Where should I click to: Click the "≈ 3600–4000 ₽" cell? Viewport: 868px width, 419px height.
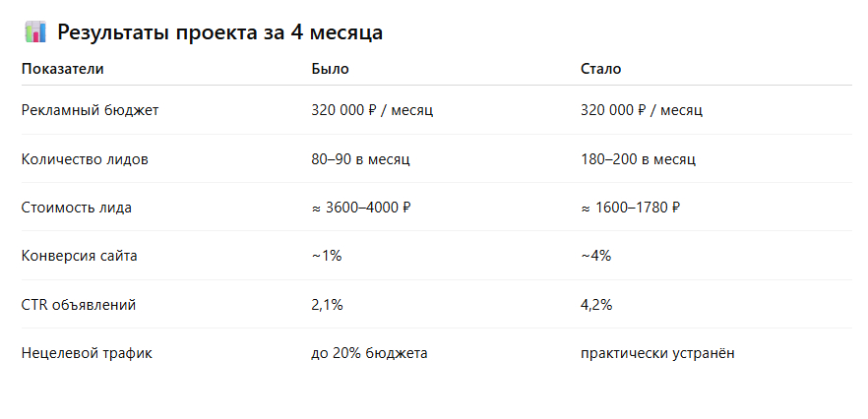point(360,208)
